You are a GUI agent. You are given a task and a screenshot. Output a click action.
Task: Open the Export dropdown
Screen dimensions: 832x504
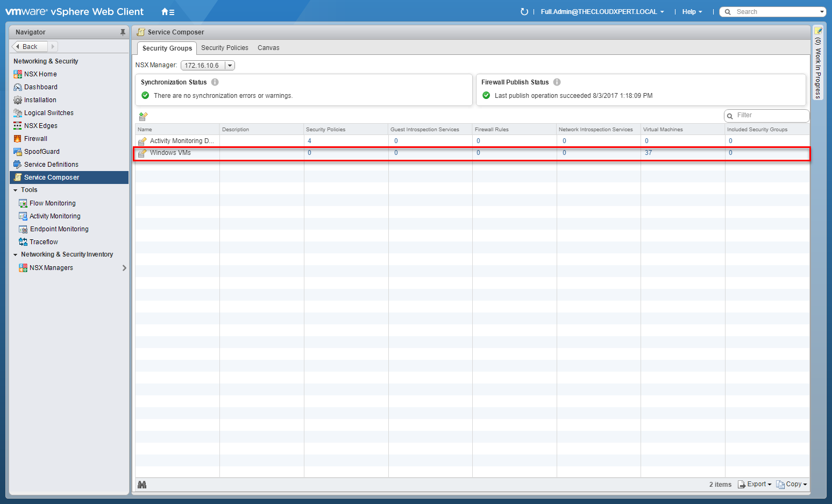pos(755,485)
